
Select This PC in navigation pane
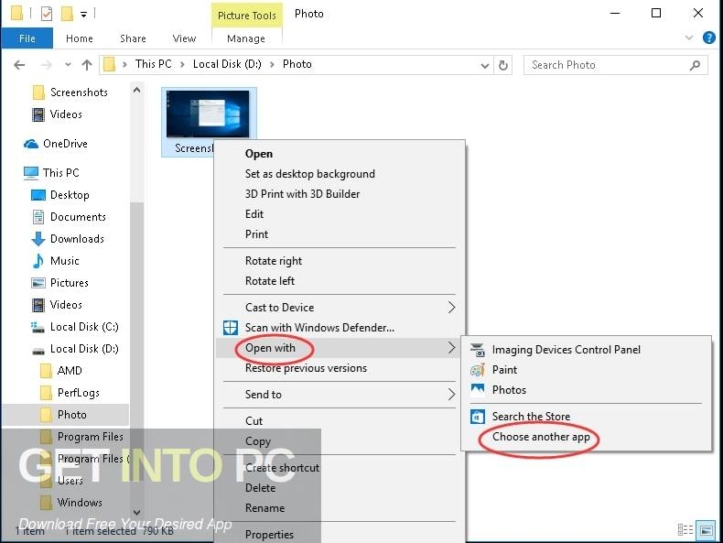tap(52, 173)
